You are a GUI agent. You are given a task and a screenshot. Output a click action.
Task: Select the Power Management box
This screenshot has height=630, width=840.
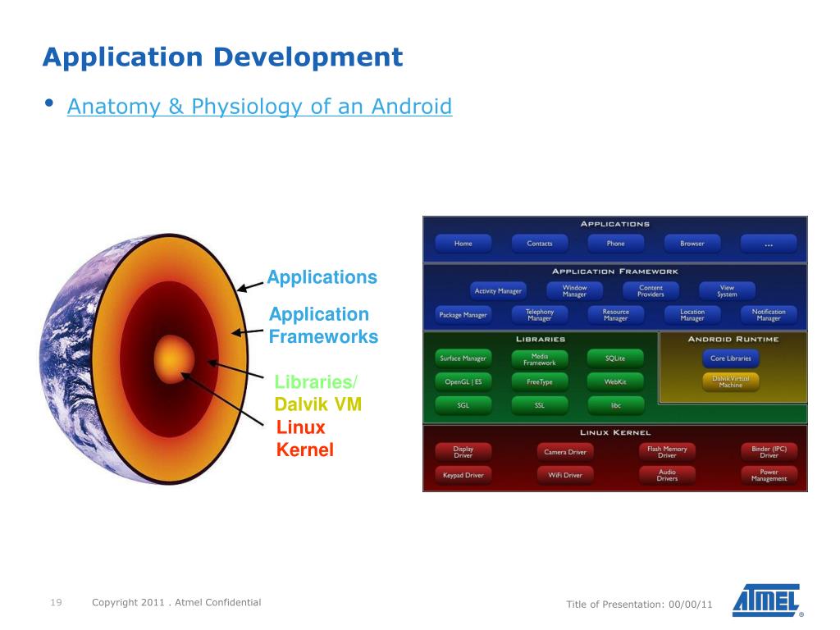pyautogui.click(x=769, y=475)
